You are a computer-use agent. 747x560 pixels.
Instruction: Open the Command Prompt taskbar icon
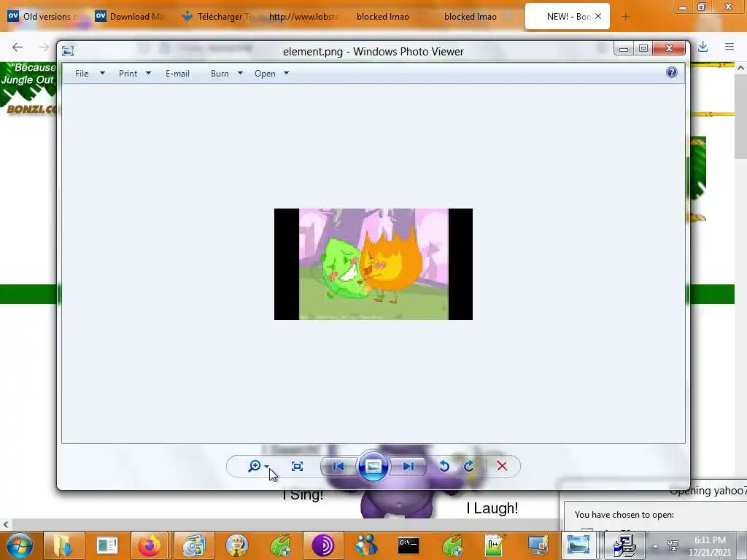click(x=409, y=545)
